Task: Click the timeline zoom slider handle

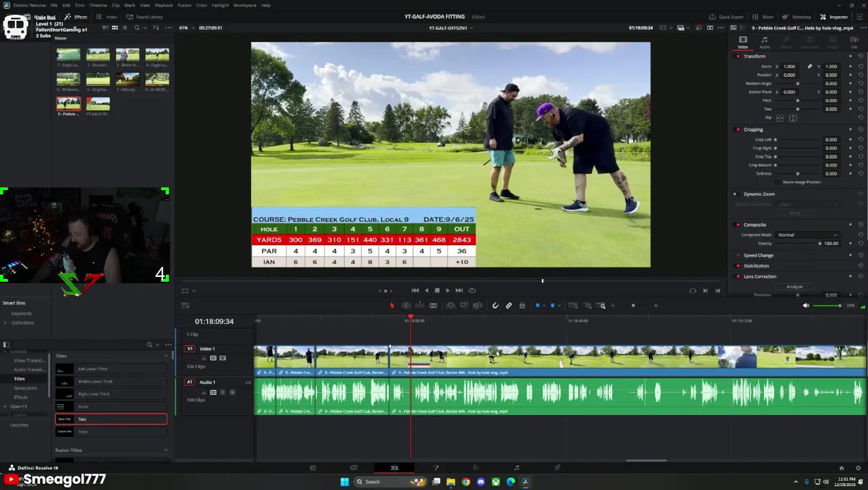Action: point(633,306)
